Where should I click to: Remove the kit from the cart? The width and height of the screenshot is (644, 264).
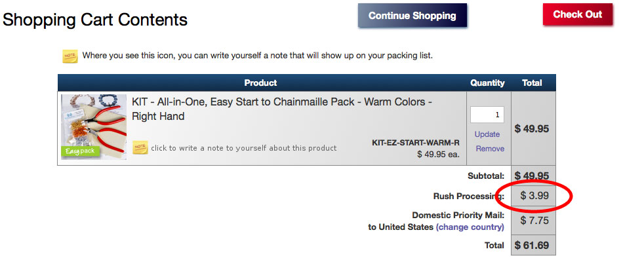490,149
